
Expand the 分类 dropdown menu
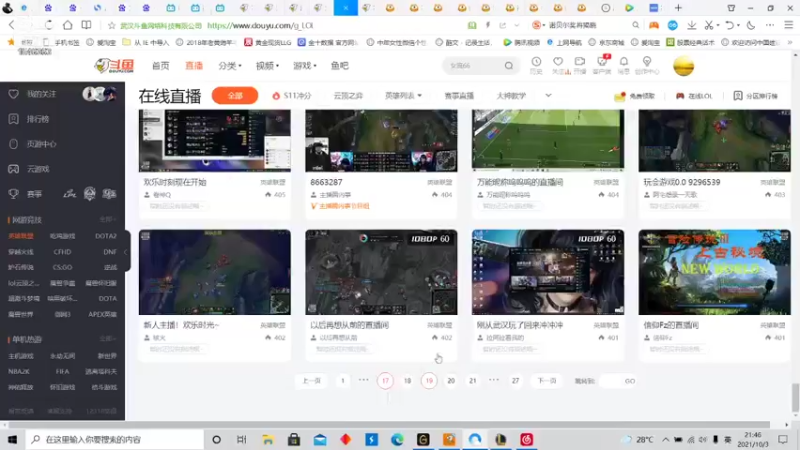coord(230,66)
